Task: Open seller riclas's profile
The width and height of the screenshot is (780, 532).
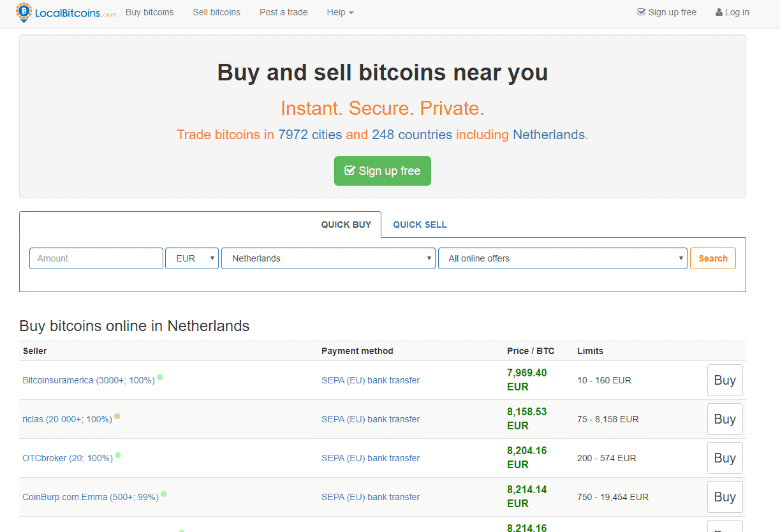Action: (67, 419)
